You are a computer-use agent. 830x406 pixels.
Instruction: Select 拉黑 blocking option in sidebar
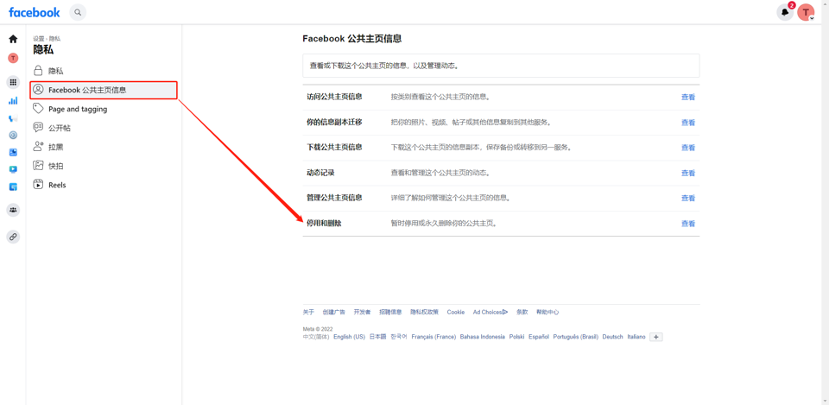(56, 147)
